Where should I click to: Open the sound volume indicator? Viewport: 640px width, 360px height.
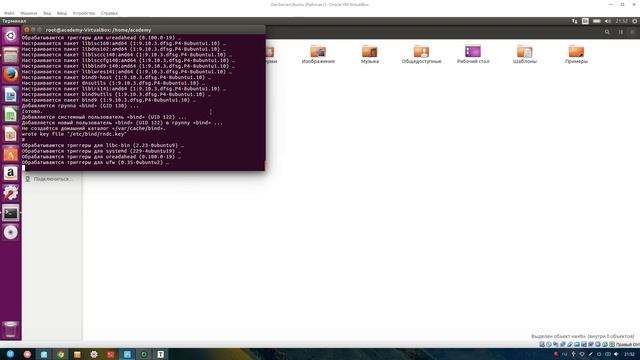coord(608,21)
